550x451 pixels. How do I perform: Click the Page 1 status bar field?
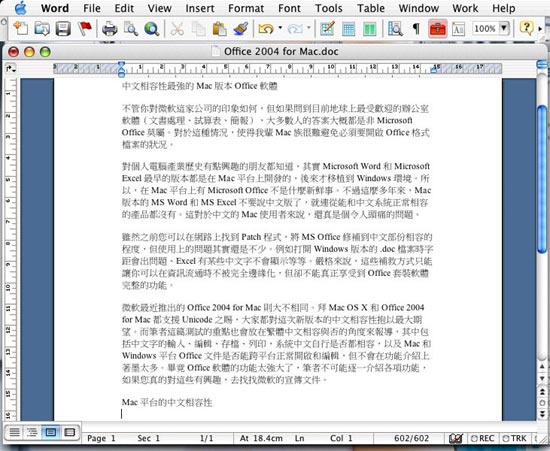pos(101,438)
